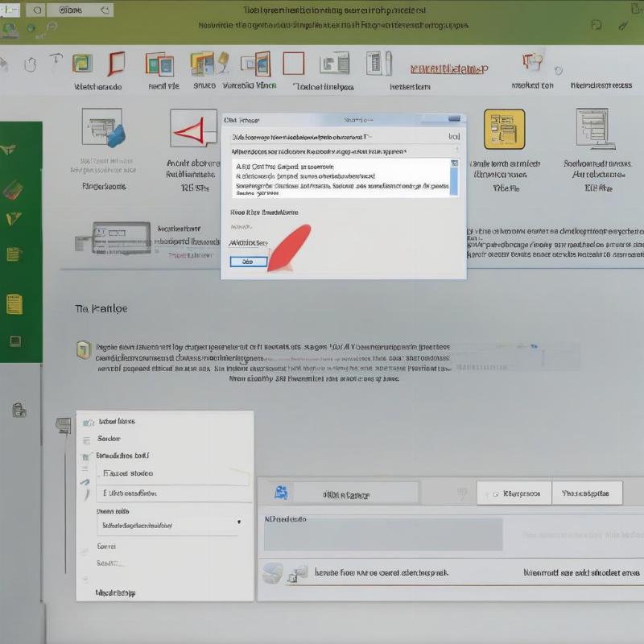Select the hand pointer tool in the ribbon

click(x=29, y=63)
